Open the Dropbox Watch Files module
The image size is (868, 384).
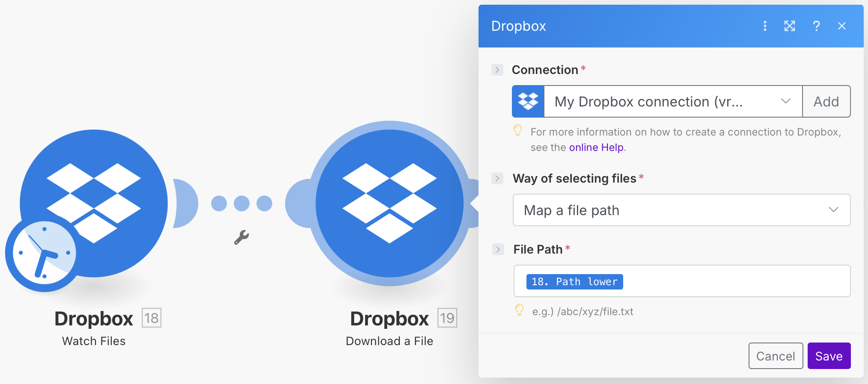94,203
